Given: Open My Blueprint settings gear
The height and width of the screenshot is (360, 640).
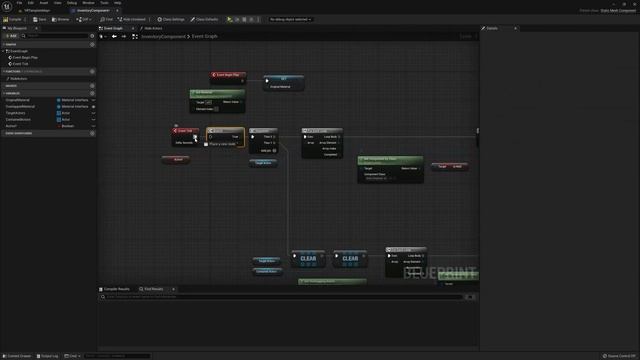Looking at the screenshot, I should (x=92, y=36).
